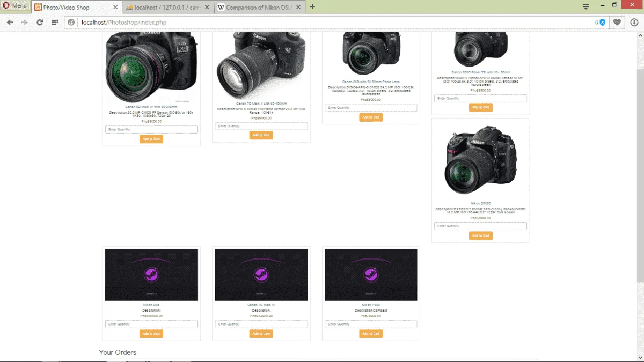
Task: Click the 'Nikon D7000' product title
Action: [x=480, y=204]
